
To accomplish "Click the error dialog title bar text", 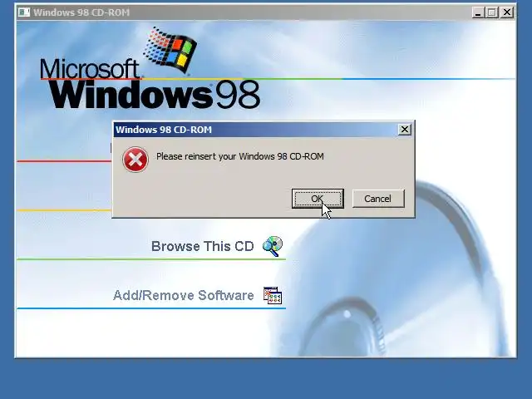I will click(164, 130).
